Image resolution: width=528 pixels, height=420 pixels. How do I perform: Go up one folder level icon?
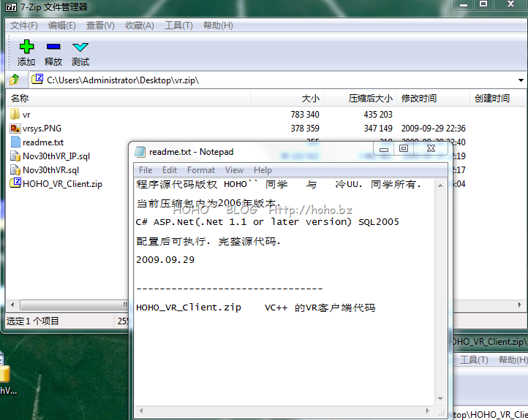15,80
